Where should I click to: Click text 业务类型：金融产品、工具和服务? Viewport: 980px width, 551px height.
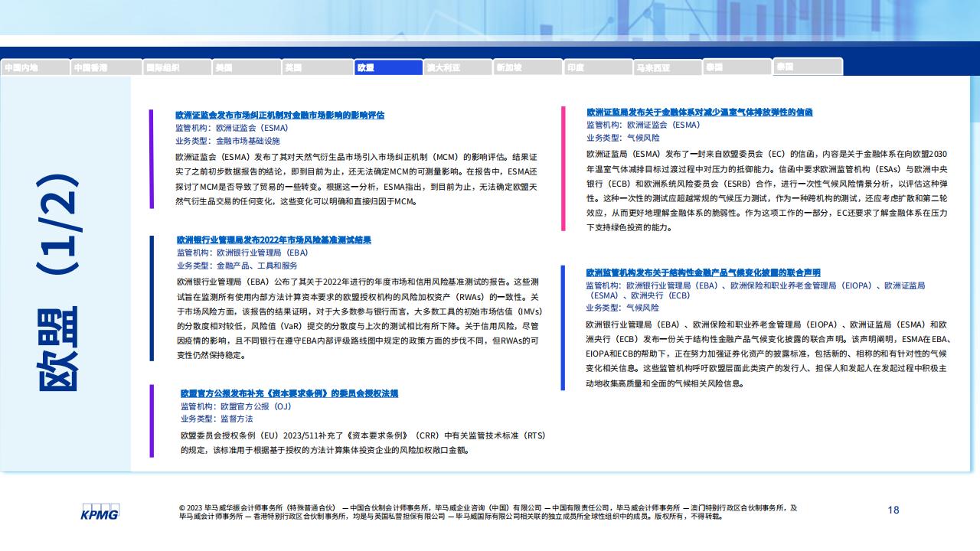[x=237, y=266]
